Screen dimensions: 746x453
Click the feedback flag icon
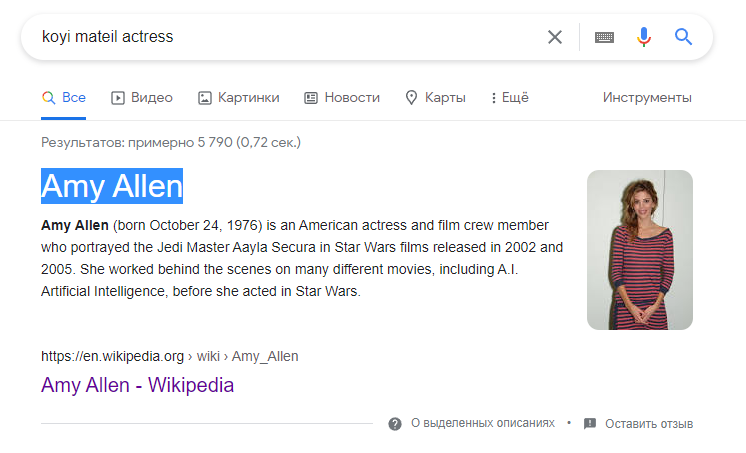pyautogui.click(x=590, y=423)
